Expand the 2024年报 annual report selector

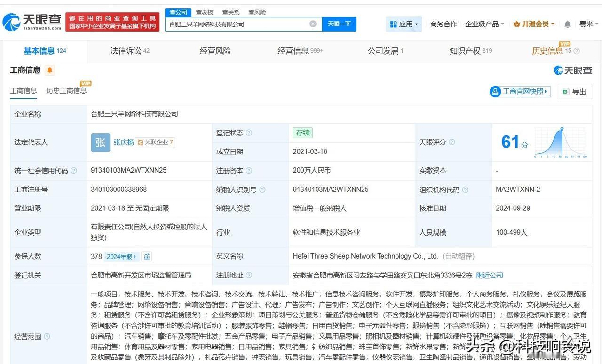(121, 257)
